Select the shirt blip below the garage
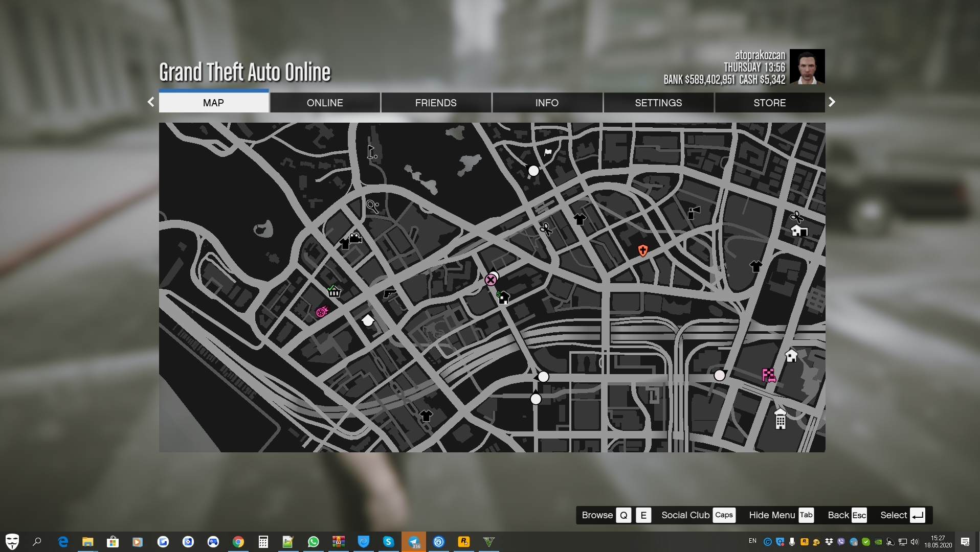Screen dimensions: 980x552 point(756,266)
